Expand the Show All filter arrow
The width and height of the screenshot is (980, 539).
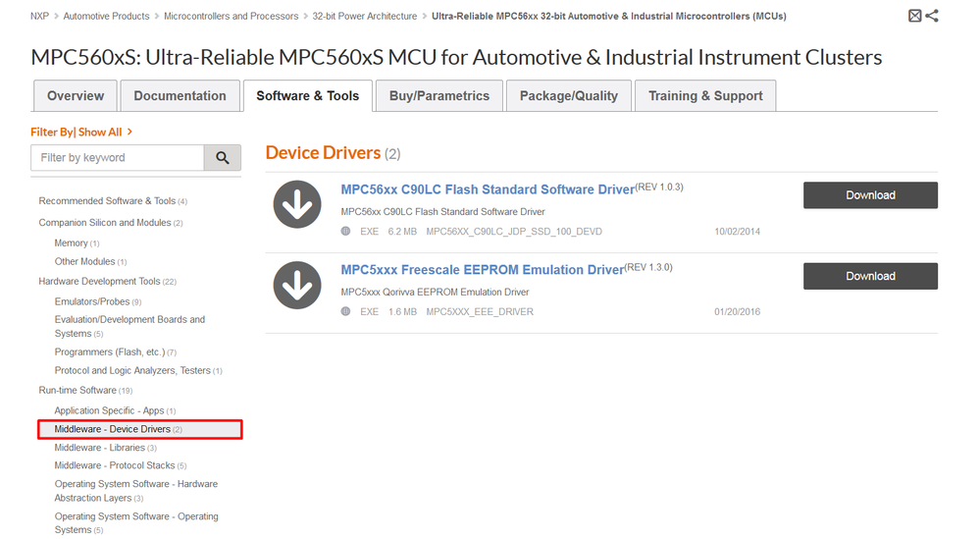tap(129, 132)
